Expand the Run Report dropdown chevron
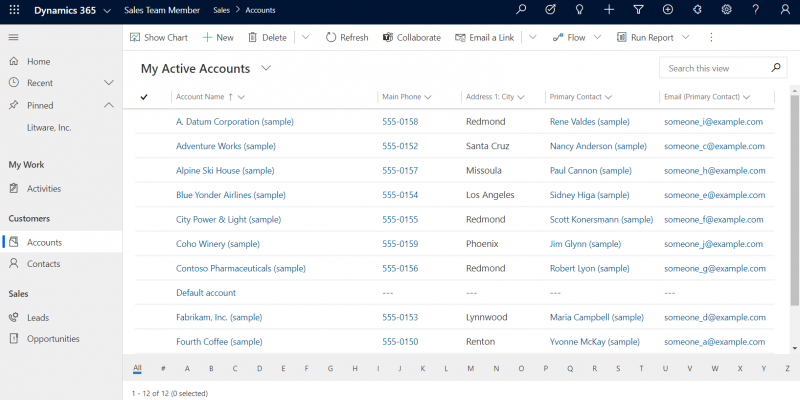Viewport: 800px width, 400px height. pyautogui.click(x=686, y=37)
